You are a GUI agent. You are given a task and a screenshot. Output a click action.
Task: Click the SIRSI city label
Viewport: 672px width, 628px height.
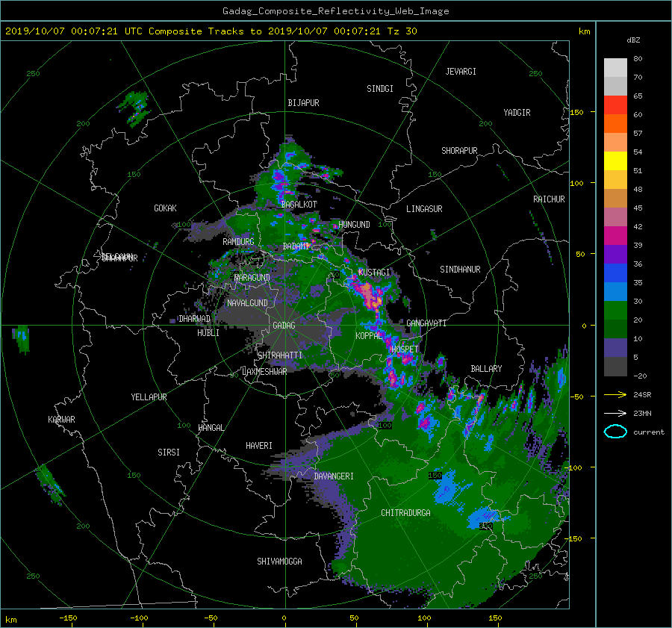tap(169, 453)
